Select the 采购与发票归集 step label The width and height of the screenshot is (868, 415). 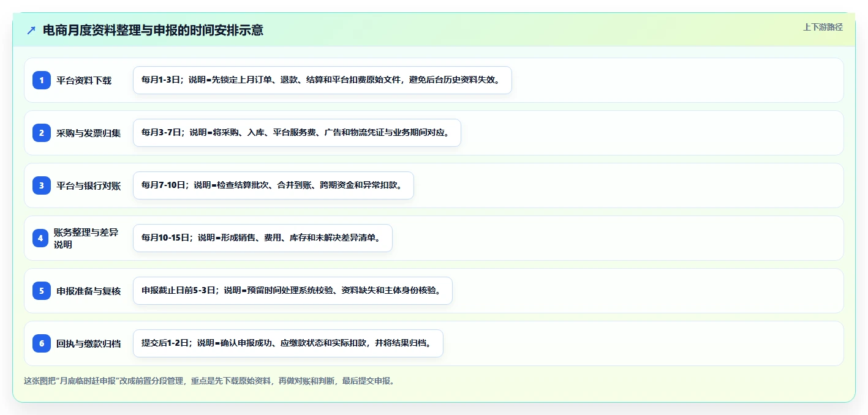point(89,133)
